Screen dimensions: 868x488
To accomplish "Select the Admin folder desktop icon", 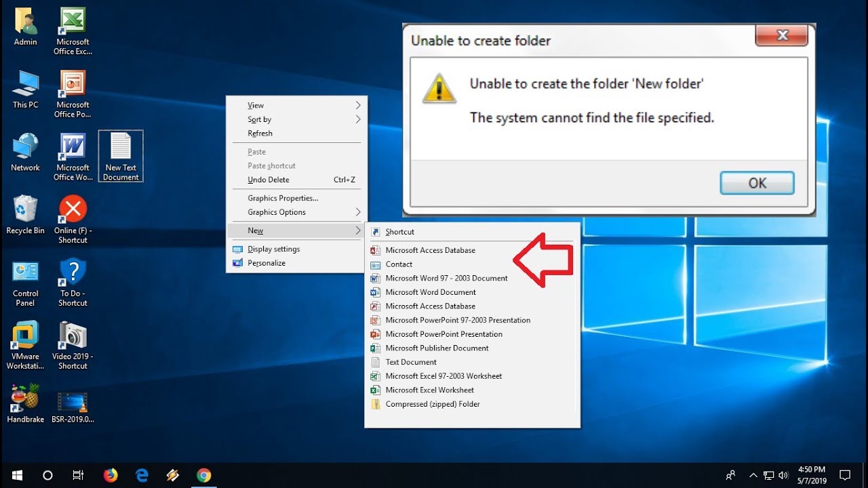I will coord(25,28).
